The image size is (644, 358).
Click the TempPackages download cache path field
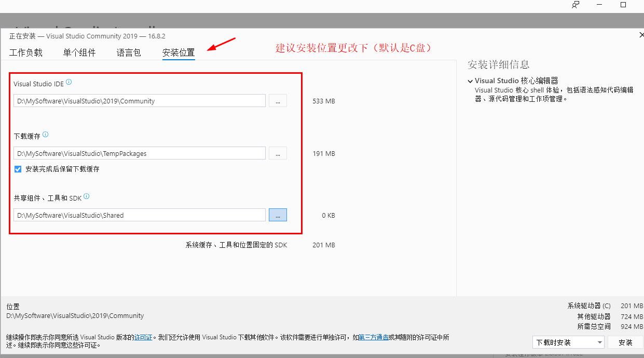140,153
